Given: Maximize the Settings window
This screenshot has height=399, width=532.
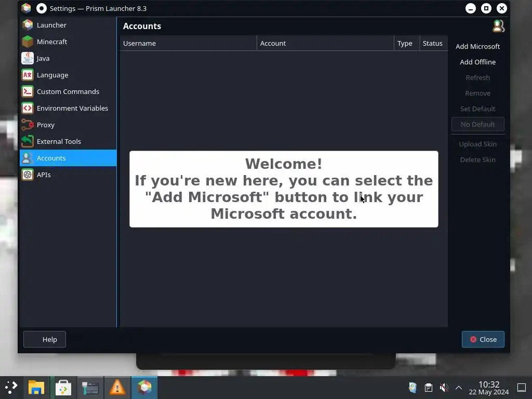Looking at the screenshot, I should pyautogui.click(x=486, y=8).
